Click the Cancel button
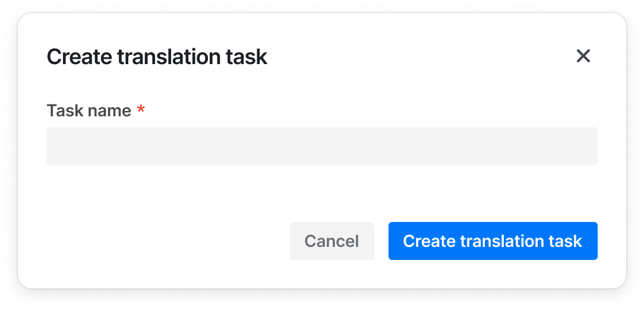The height and width of the screenshot is (311, 644). tap(332, 241)
